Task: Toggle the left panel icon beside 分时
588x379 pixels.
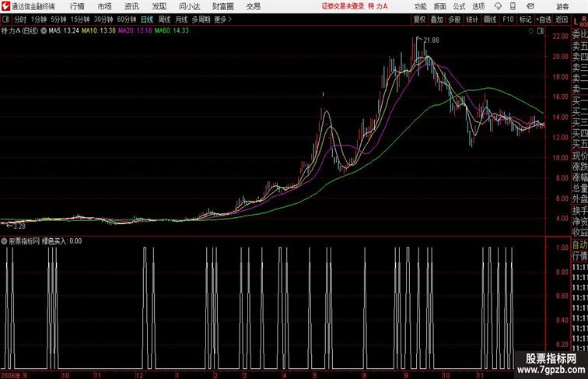Action: tap(5, 19)
